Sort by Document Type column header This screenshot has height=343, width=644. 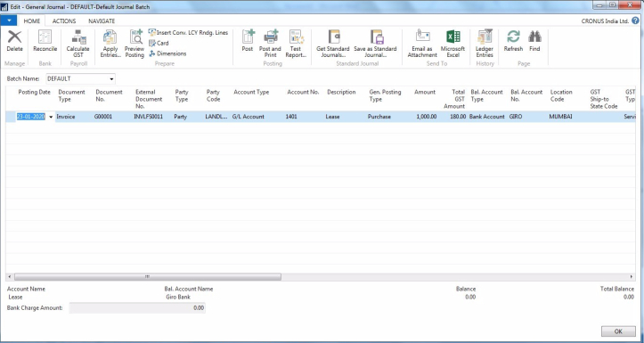72,95
